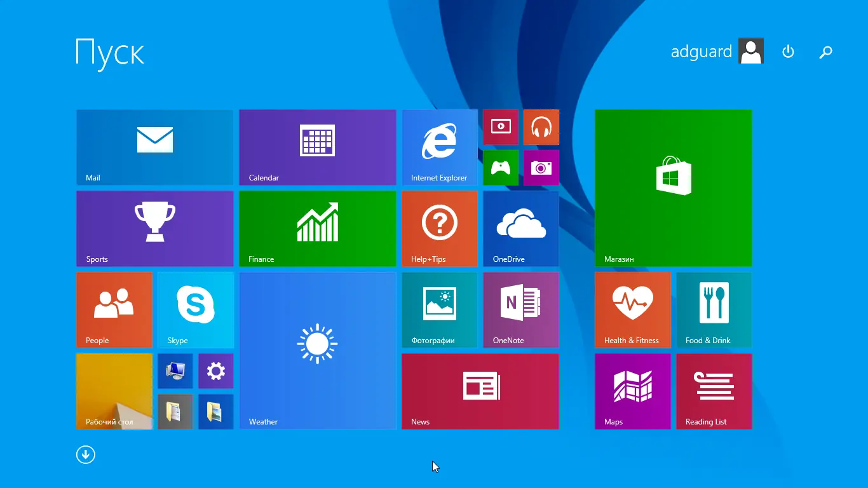This screenshot has width=868, height=488.
Task: Launch the Health & Fitness tile
Action: 633,310
